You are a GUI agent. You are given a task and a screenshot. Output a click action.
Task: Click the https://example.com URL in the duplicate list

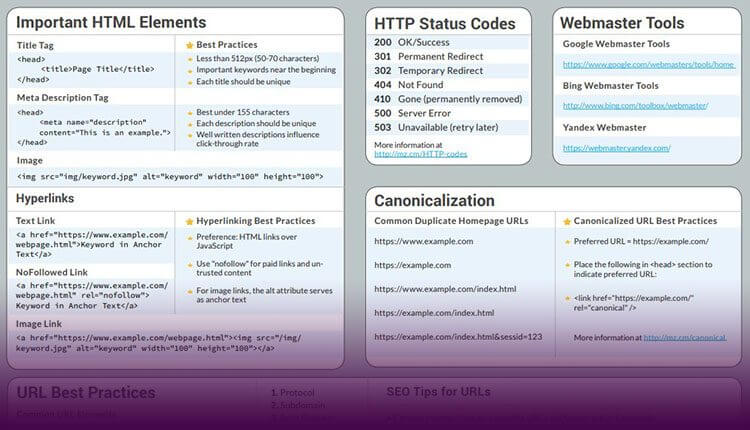[412, 265]
